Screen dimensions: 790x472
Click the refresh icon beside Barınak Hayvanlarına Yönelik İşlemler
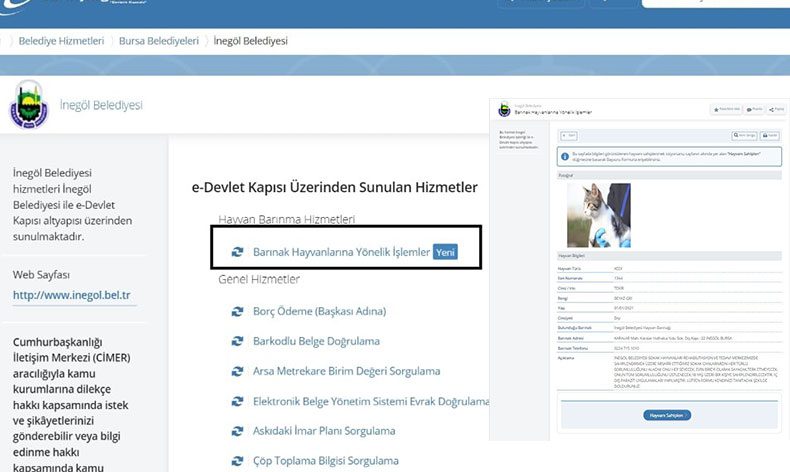click(x=237, y=252)
